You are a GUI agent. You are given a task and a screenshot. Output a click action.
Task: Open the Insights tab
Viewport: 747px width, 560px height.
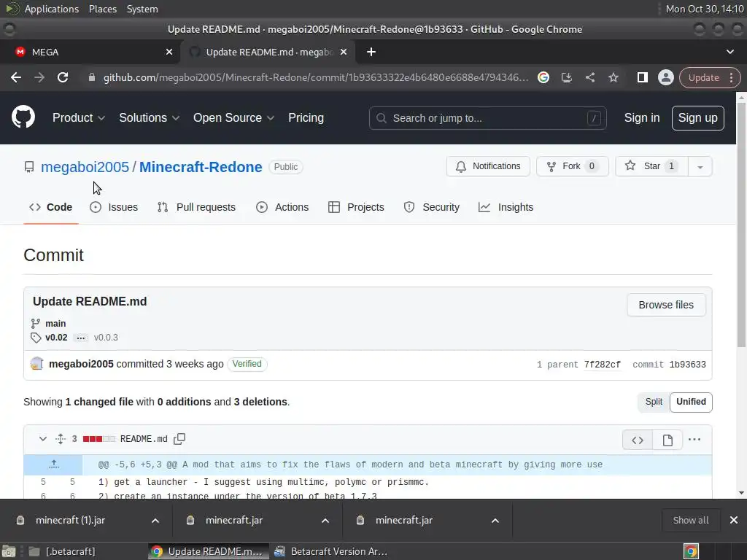point(506,207)
